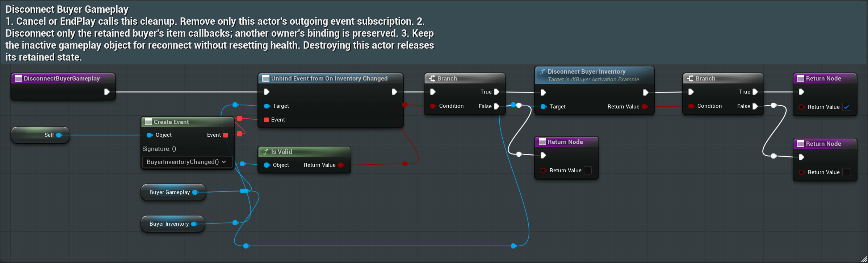Viewport: 868px width, 263px height.
Task: Click the reroute node after the first Branch's False pin
Action: coord(519,105)
